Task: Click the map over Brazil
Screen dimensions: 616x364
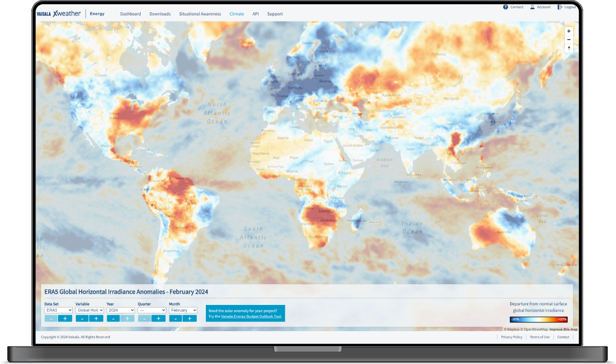Action: pos(191,203)
